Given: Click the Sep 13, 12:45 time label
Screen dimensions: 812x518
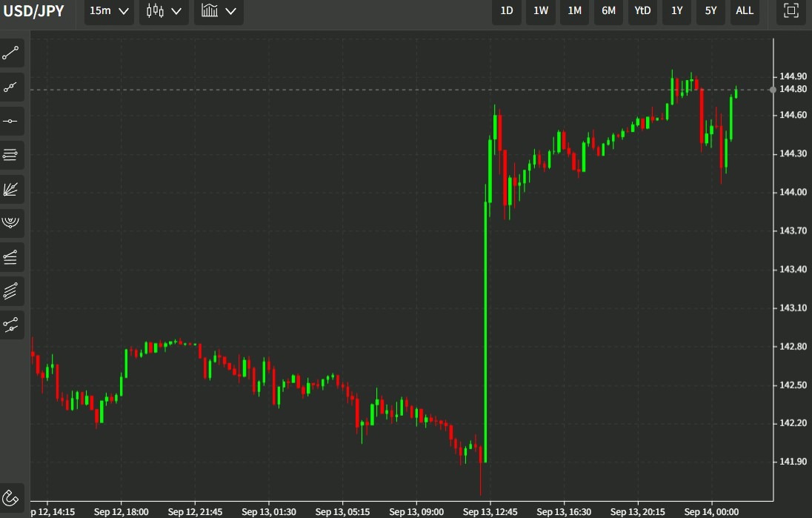Looking at the screenshot, I should click(x=490, y=512).
